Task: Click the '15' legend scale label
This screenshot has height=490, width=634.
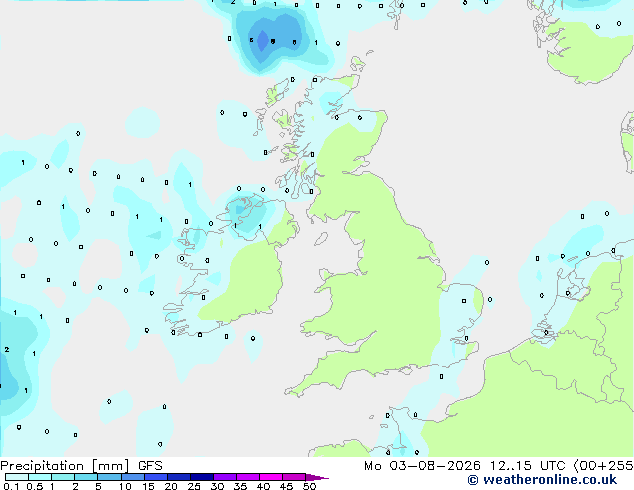Action: click(x=148, y=486)
